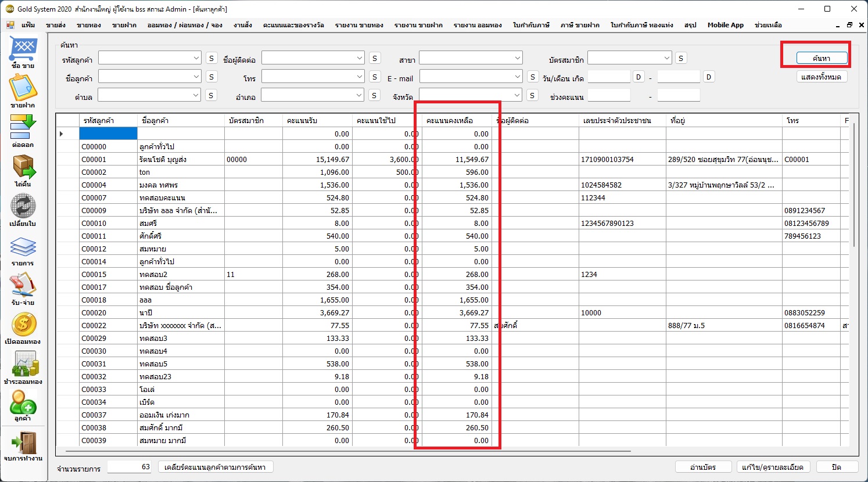Screen dimensions: 868x482
Task: Expand the โทร search dropdown
Action: (360, 77)
